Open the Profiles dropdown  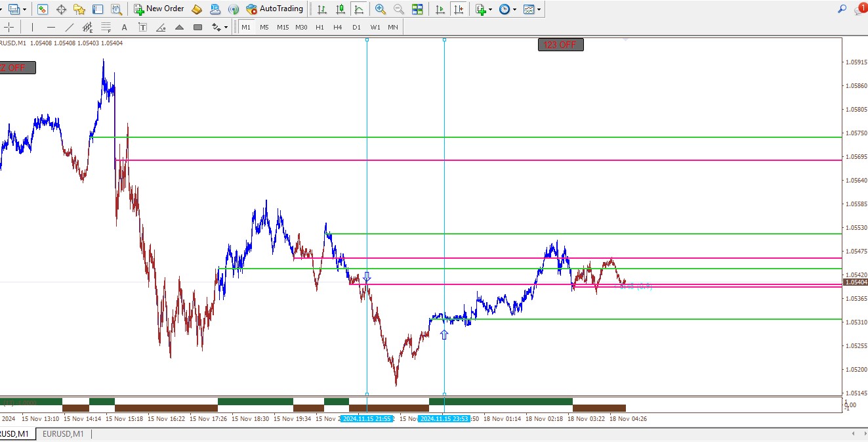point(18,9)
